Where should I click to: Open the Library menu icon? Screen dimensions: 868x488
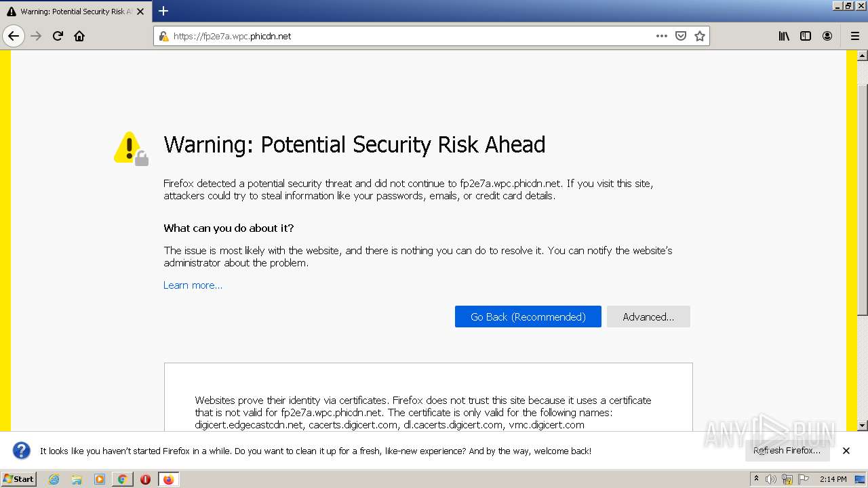click(x=784, y=36)
